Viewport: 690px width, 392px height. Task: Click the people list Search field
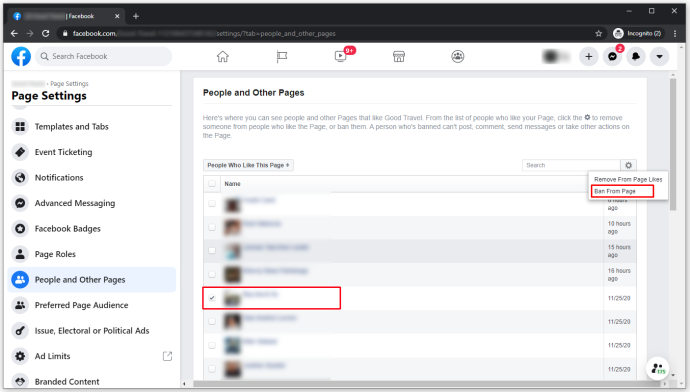tap(571, 165)
